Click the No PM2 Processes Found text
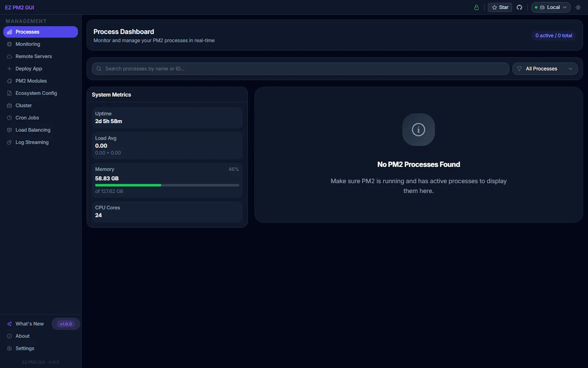 pyautogui.click(x=419, y=164)
